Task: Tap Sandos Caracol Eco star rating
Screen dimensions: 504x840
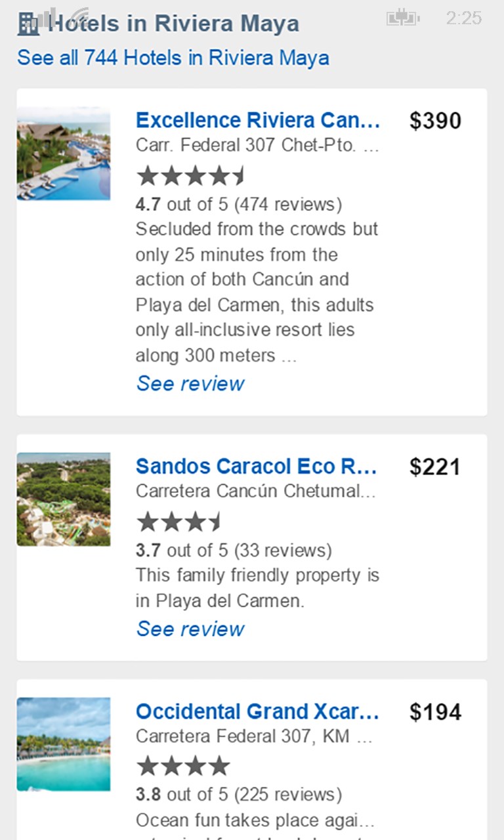Action: (x=178, y=522)
